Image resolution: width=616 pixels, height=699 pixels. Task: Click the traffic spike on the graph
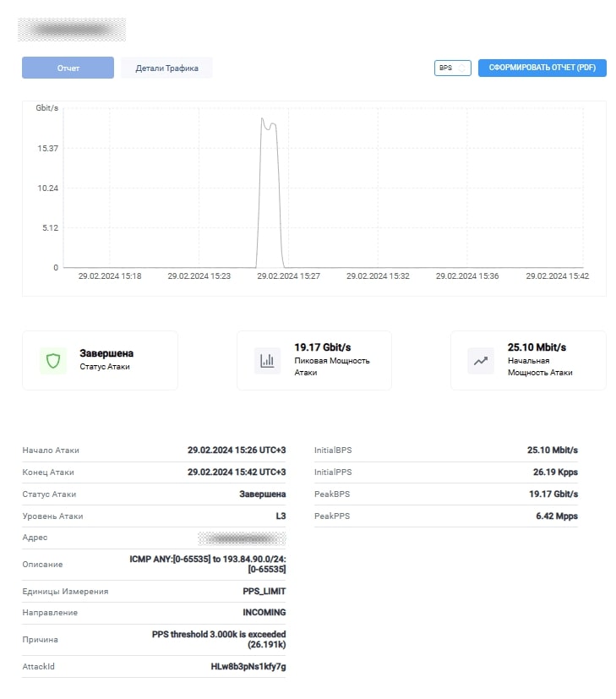click(x=270, y=192)
